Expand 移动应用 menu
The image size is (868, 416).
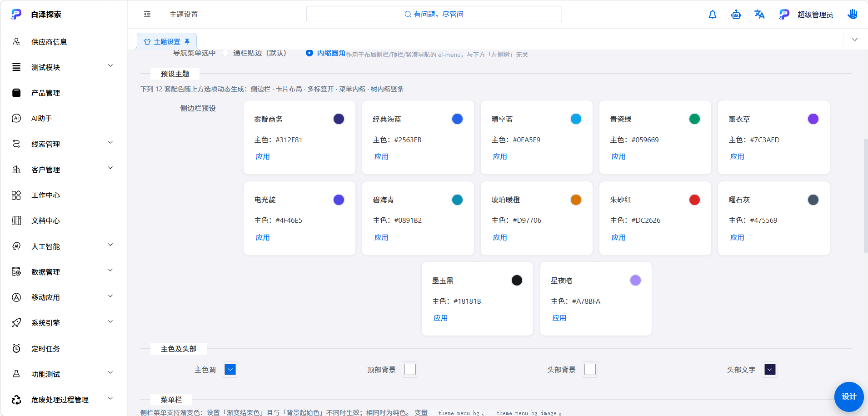tap(64, 297)
